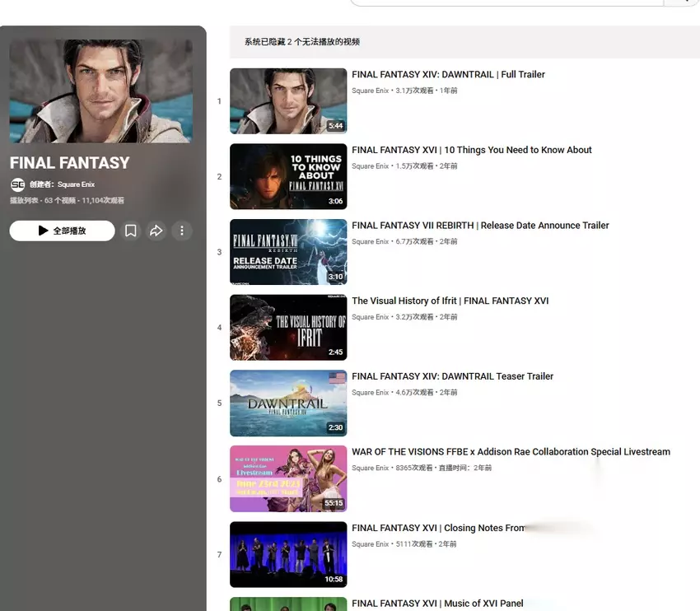The image size is (700, 611).
Task: Click the share playlist arrow icon
Action: tap(156, 231)
